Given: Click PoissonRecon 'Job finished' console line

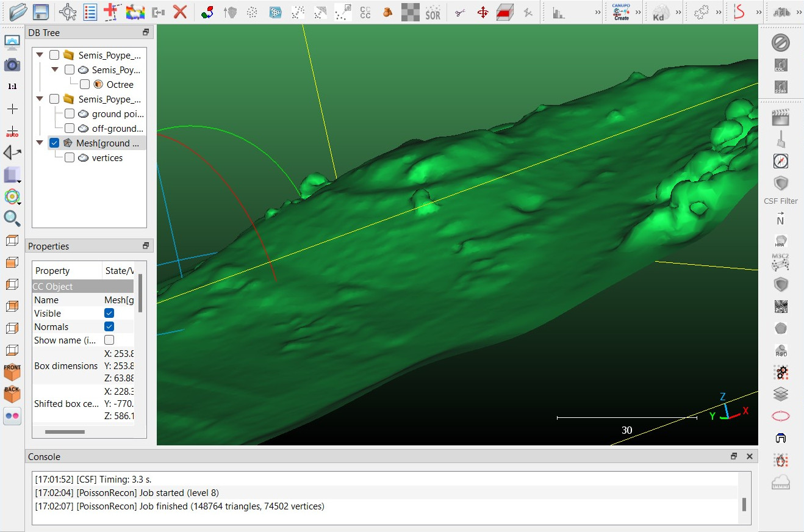Looking at the screenshot, I should [179, 506].
